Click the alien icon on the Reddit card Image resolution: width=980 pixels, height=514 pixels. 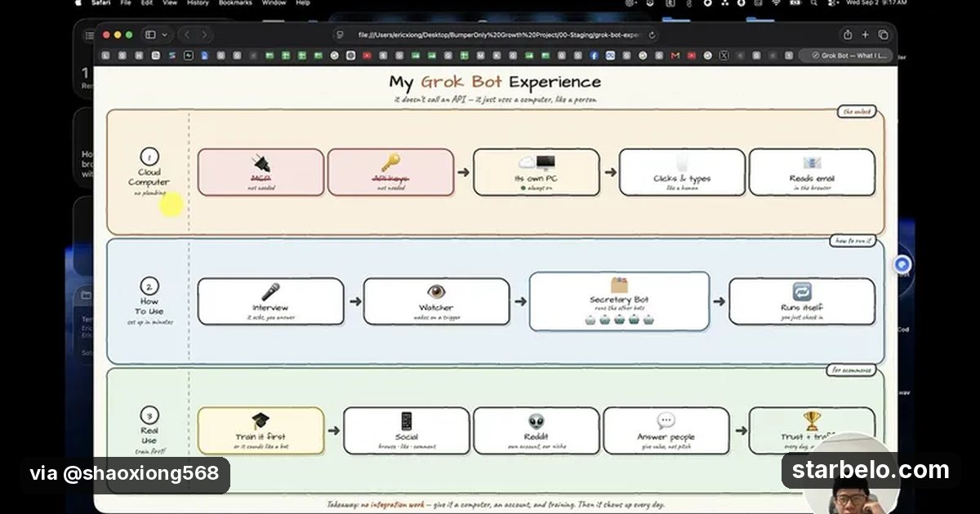point(537,421)
